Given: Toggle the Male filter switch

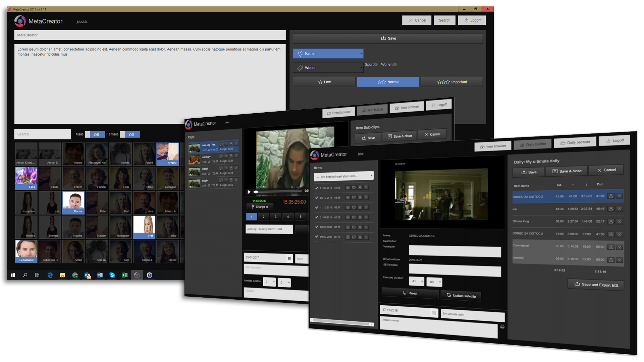Looking at the screenshot, I should (x=95, y=134).
